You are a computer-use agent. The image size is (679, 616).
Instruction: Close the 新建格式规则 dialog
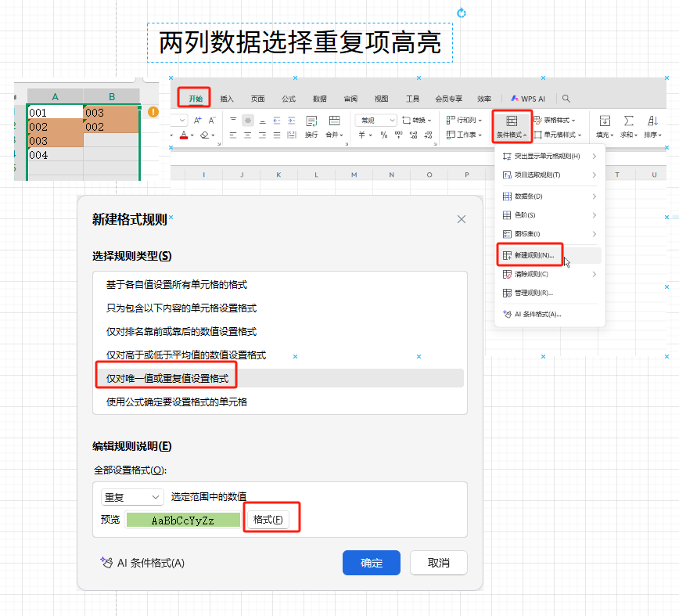tap(462, 219)
